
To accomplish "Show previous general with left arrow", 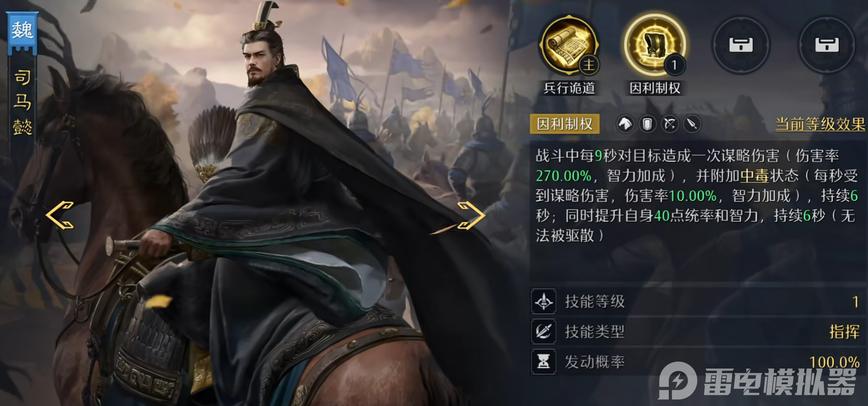I will pyautogui.click(x=60, y=215).
